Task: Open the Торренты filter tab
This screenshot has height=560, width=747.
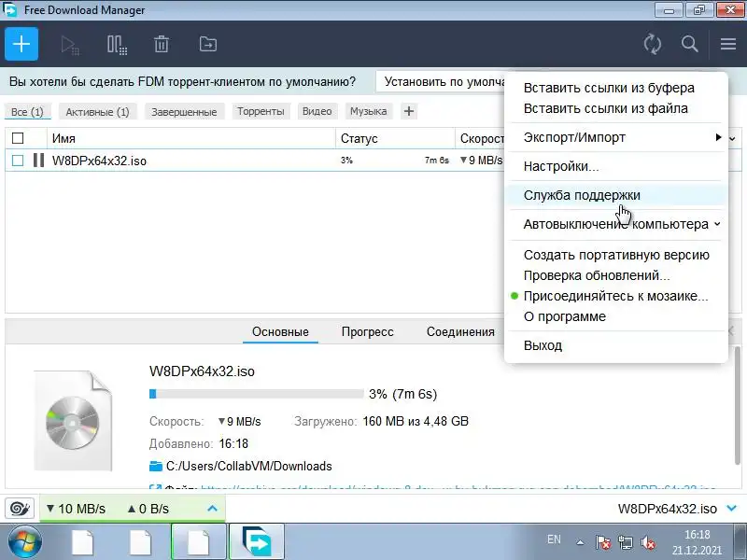Action: pyautogui.click(x=261, y=111)
